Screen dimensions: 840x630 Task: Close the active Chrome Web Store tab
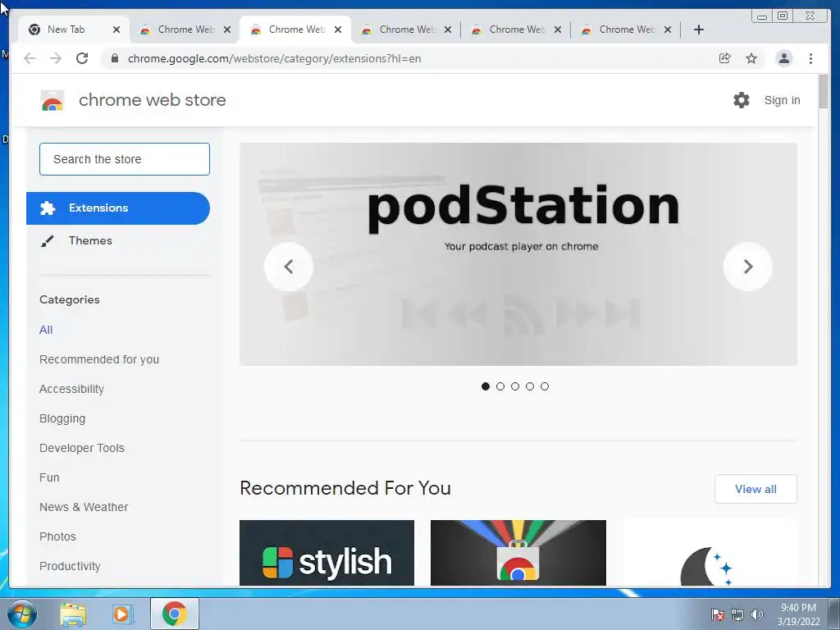click(338, 30)
